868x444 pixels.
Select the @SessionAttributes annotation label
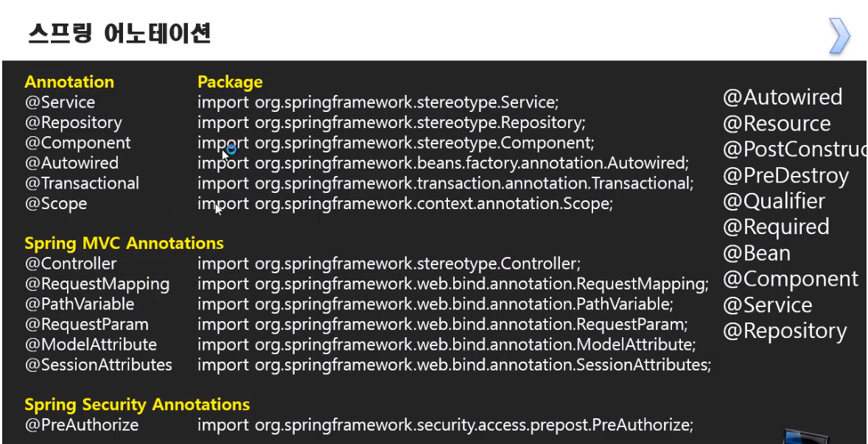tap(98, 365)
